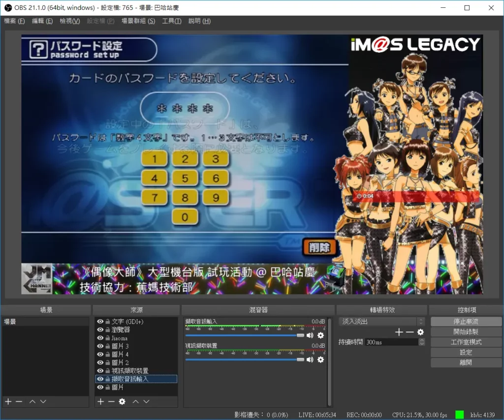Select the 圖片 4 source row
504x420 pixels.
(136, 355)
